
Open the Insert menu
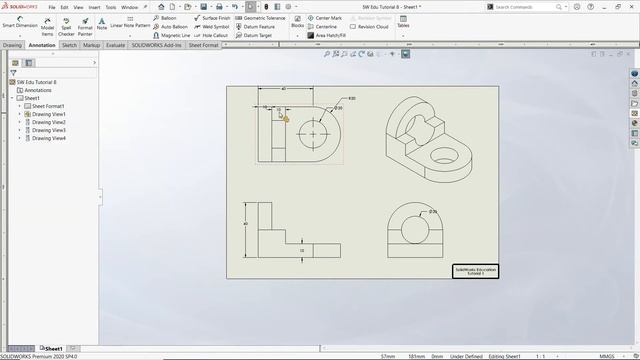tap(94, 7)
